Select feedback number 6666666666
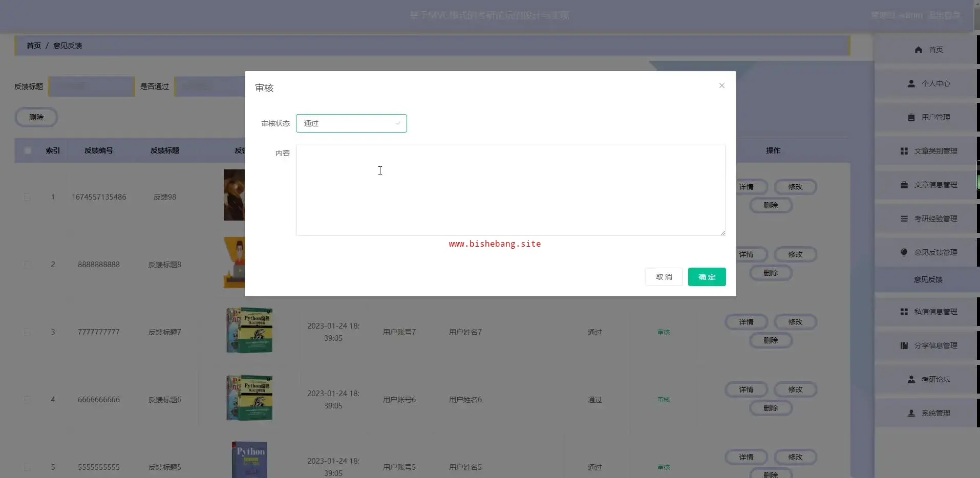 point(99,400)
